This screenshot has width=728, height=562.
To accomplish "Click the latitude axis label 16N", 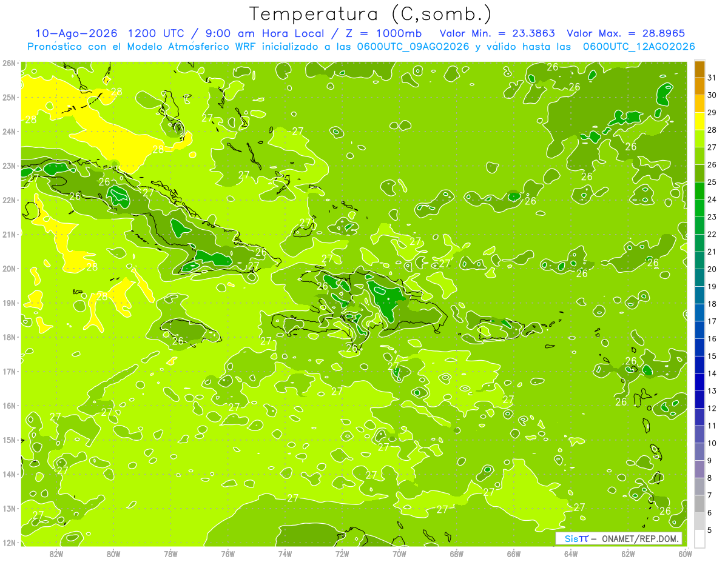I will point(9,406).
